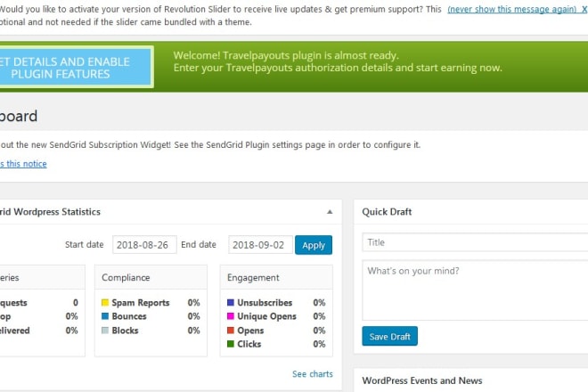The width and height of the screenshot is (588, 392).
Task: Click 'never show this message again' link
Action: coord(512,10)
